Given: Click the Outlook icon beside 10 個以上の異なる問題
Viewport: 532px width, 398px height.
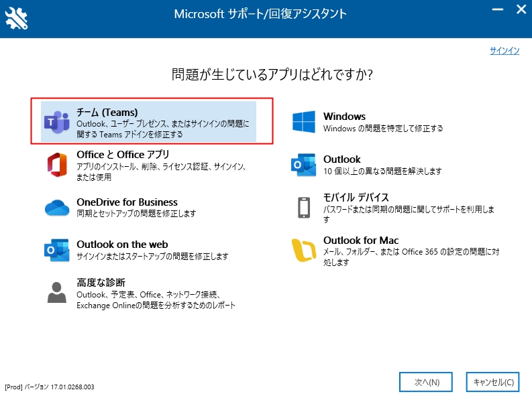Looking at the screenshot, I should pos(304,165).
